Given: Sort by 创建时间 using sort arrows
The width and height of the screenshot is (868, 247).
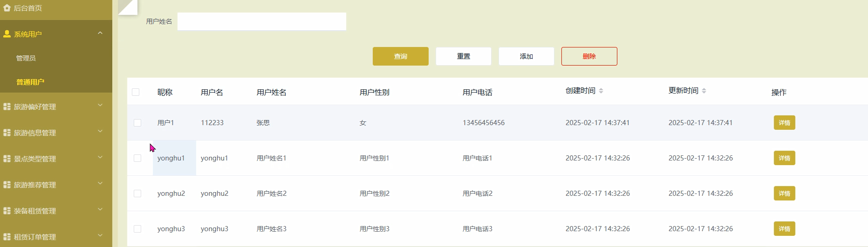Looking at the screenshot, I should [x=601, y=91].
